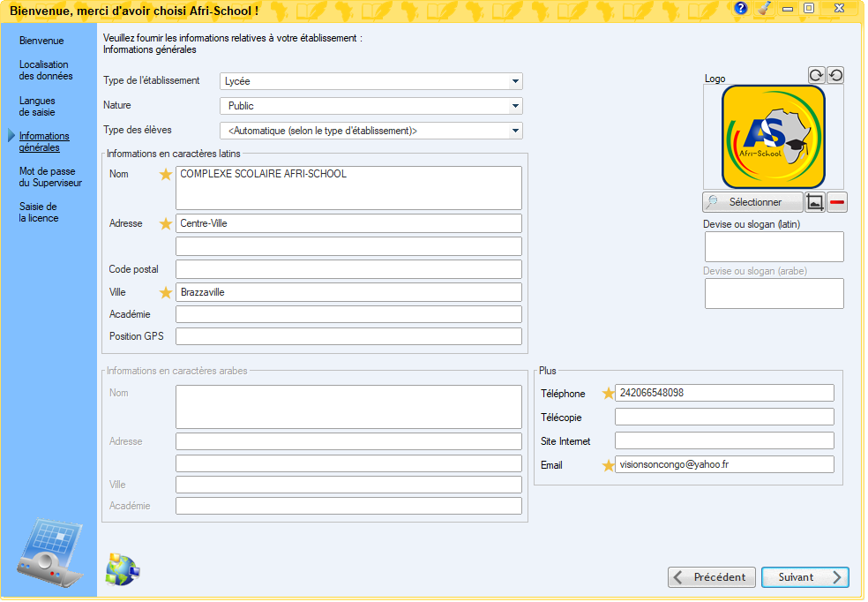Click the Télécopie input field
The height and width of the screenshot is (602, 868).
tap(724, 417)
